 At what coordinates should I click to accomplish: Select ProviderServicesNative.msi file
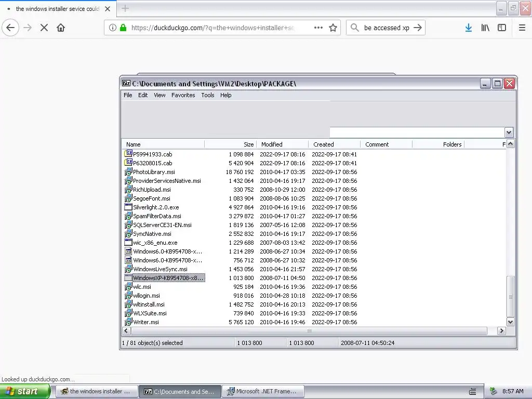coord(167,180)
